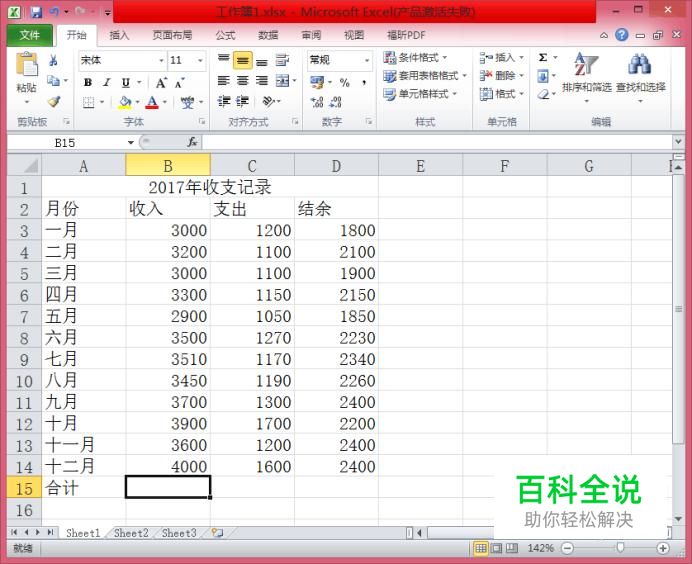Switch to 视图 ribbon tab
Viewport: 692px width, 564px height.
point(354,35)
